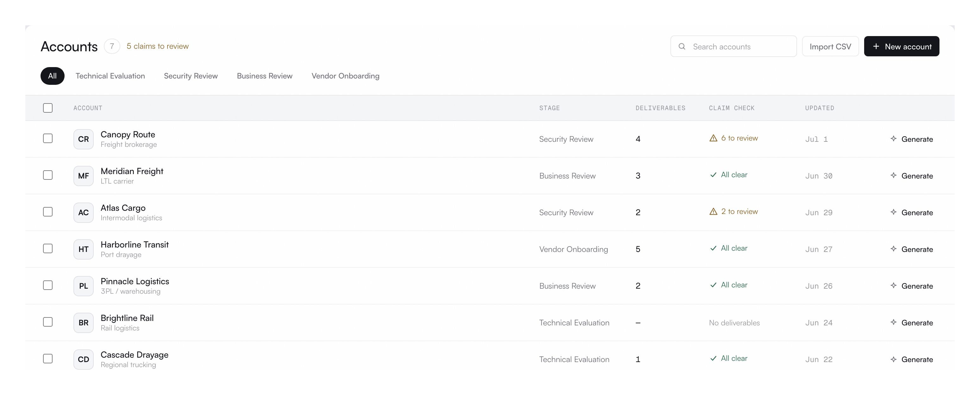Switch to Vendor Onboarding tab
980x395 pixels.
(x=345, y=76)
